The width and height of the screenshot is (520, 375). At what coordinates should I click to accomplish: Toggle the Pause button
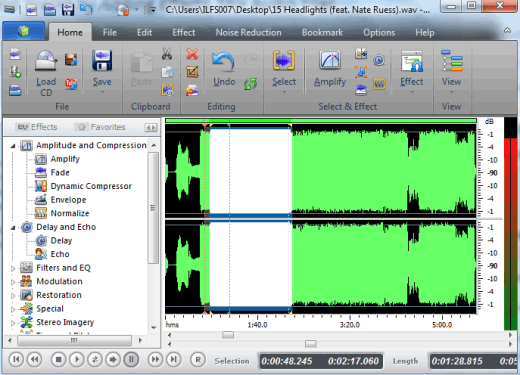[x=131, y=359]
